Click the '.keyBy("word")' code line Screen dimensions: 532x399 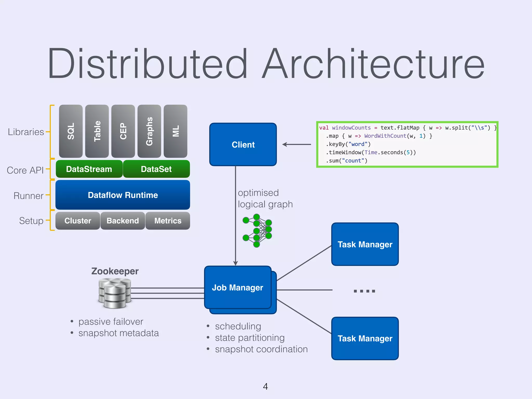(348, 144)
